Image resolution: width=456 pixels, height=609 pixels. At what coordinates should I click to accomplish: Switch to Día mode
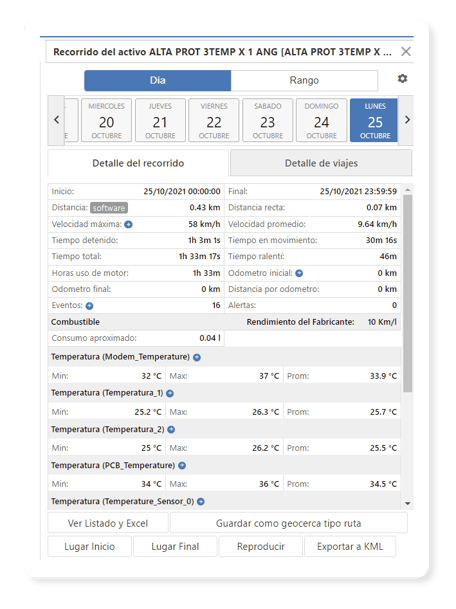pyautogui.click(x=158, y=80)
